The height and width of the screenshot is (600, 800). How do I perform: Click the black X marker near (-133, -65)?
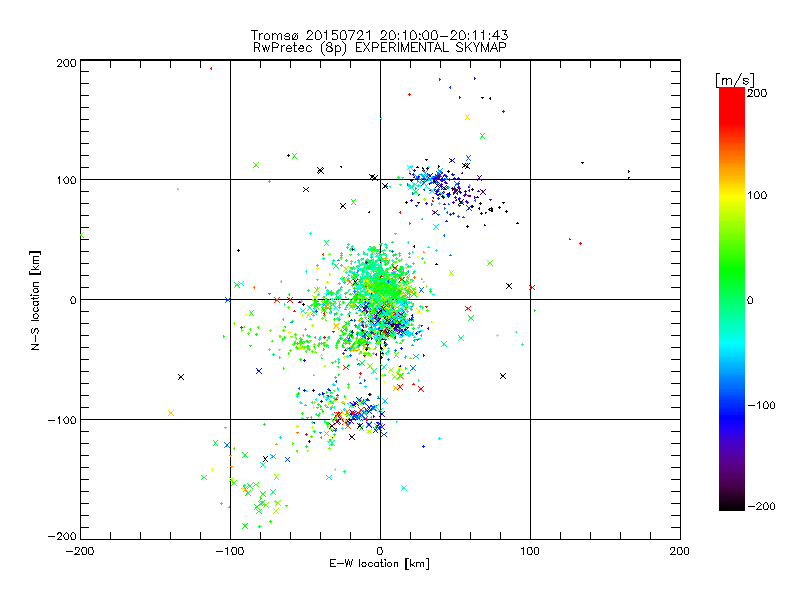click(181, 377)
